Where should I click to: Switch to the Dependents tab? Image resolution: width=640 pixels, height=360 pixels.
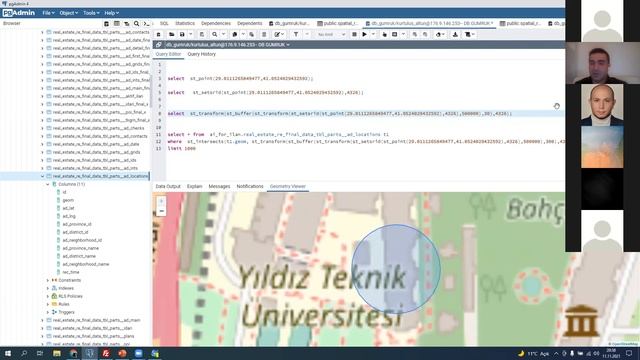[249, 24]
